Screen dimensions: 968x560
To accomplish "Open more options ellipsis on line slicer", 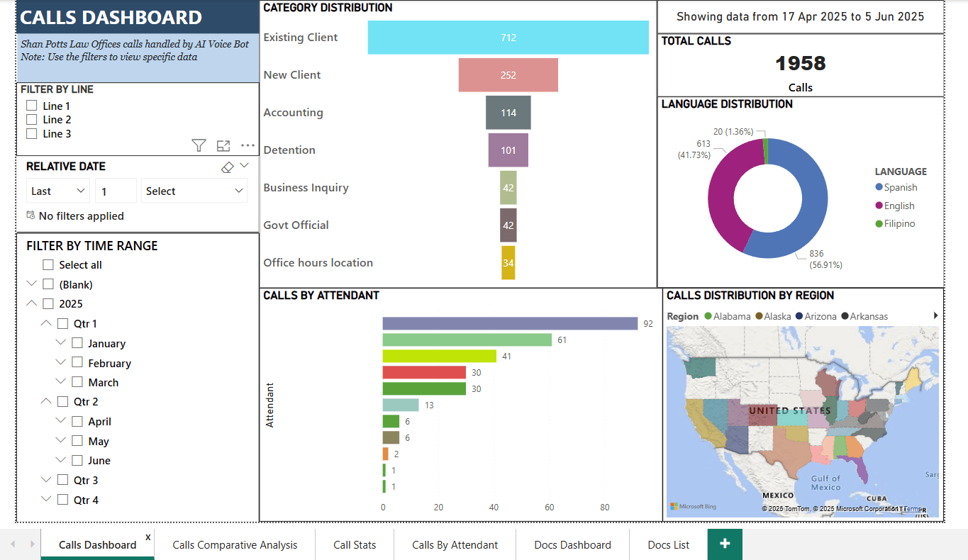I will (x=247, y=145).
